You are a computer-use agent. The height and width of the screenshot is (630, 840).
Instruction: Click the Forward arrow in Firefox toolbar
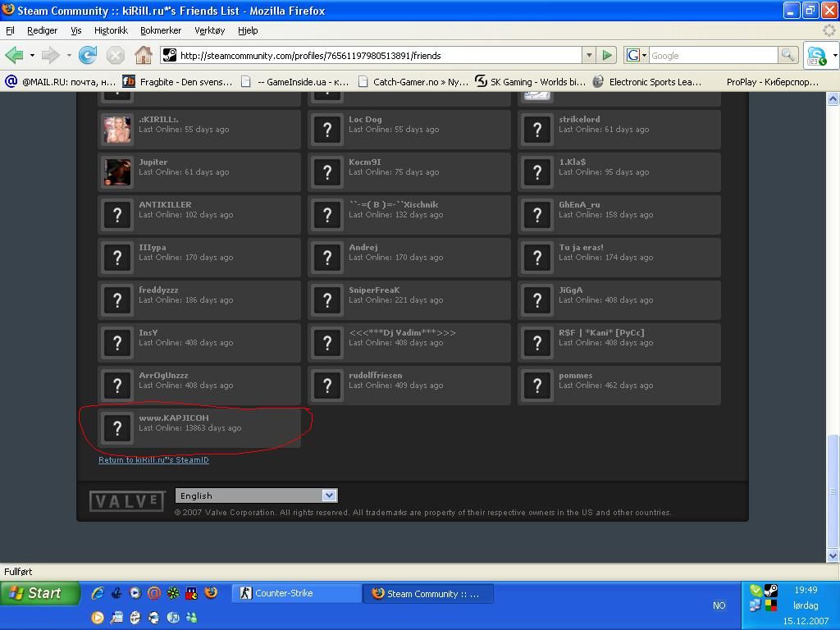50,55
